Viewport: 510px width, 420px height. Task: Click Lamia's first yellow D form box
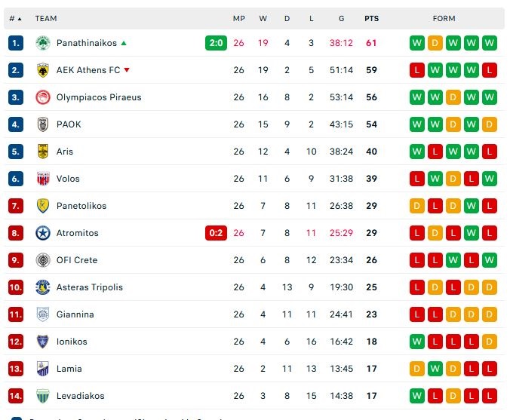(417, 369)
